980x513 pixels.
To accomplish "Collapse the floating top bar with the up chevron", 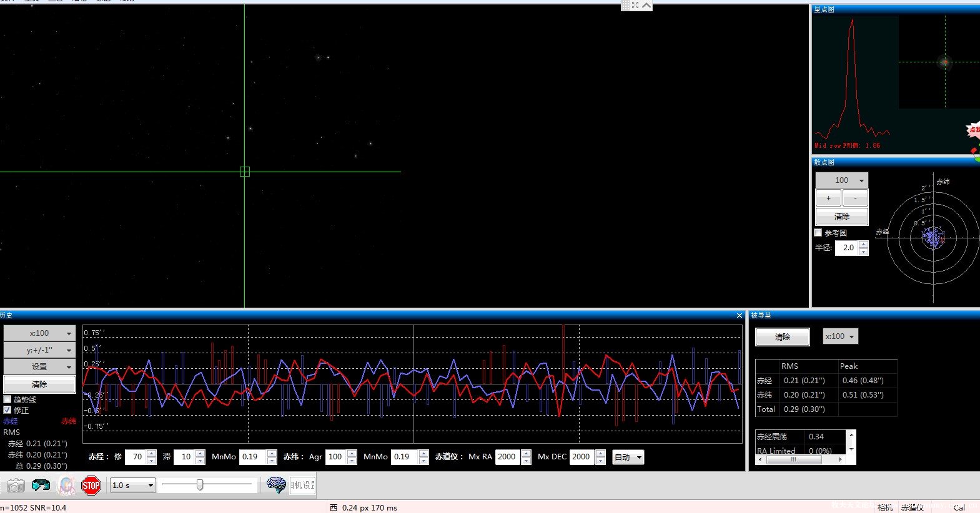I will (x=646, y=5).
